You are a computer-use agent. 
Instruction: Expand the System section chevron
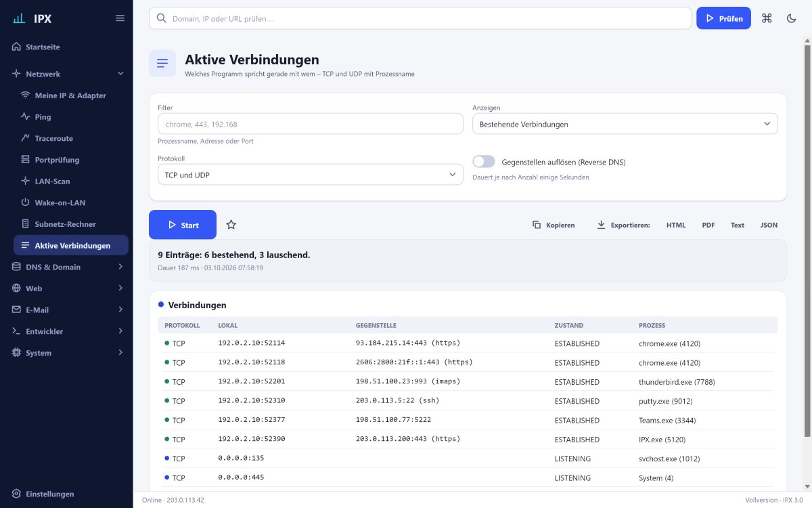(120, 352)
